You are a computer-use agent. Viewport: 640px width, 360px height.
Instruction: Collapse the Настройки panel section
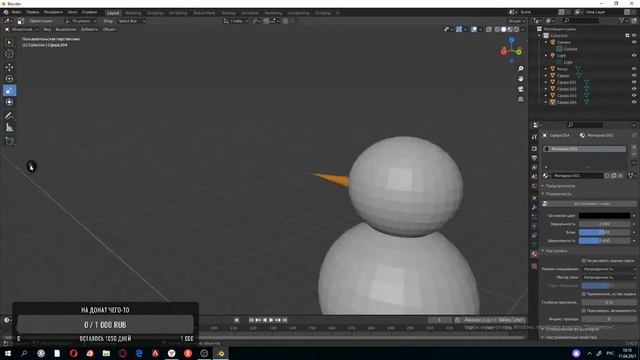click(556, 251)
